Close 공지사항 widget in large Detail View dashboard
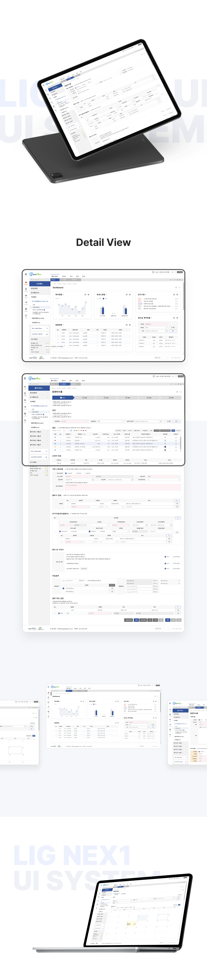 tap(177, 294)
